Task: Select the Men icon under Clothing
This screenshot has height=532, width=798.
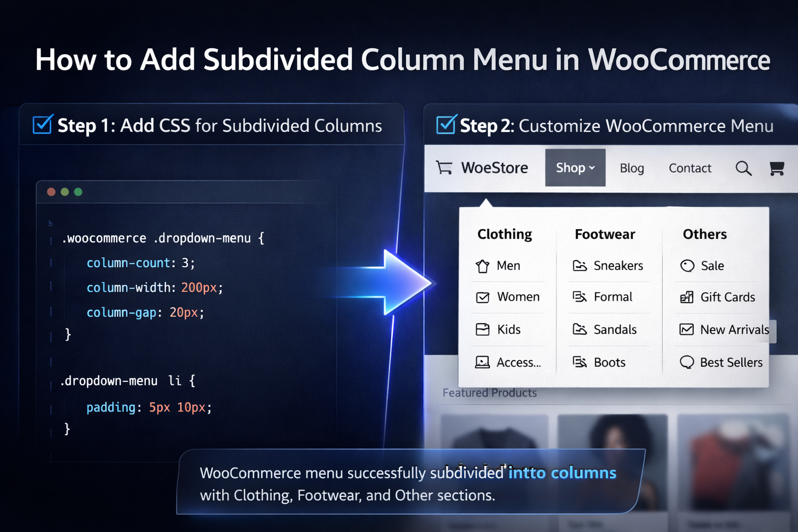Action: click(482, 265)
